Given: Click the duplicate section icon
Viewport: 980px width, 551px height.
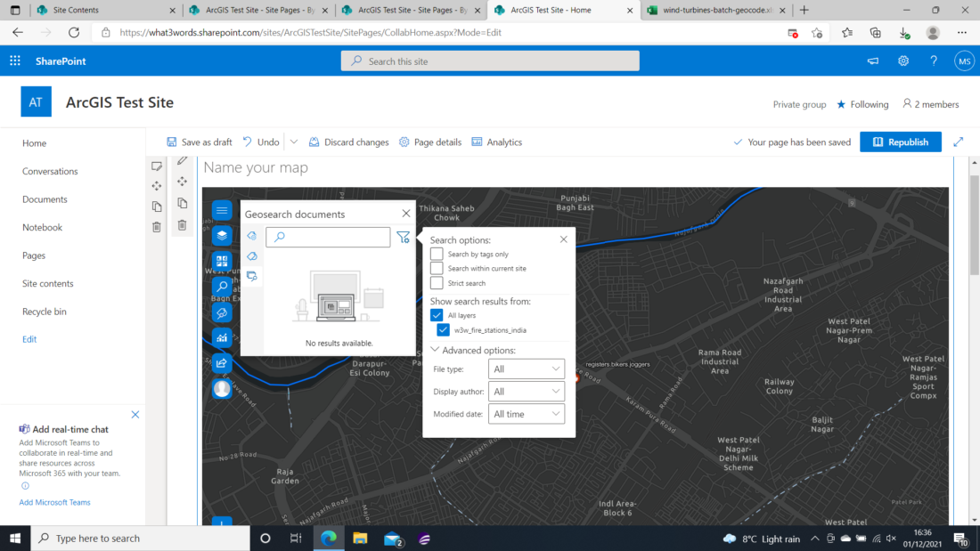Looking at the screenshot, I should 156,207.
